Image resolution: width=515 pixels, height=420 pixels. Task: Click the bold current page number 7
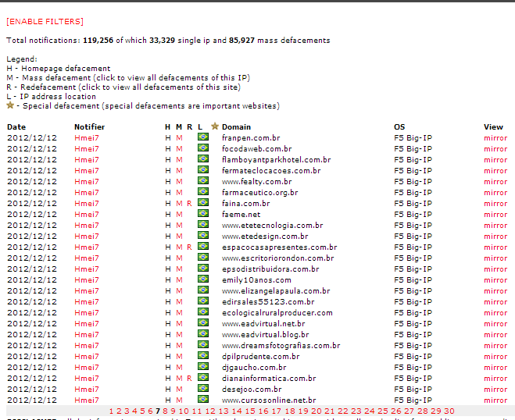[158, 411]
